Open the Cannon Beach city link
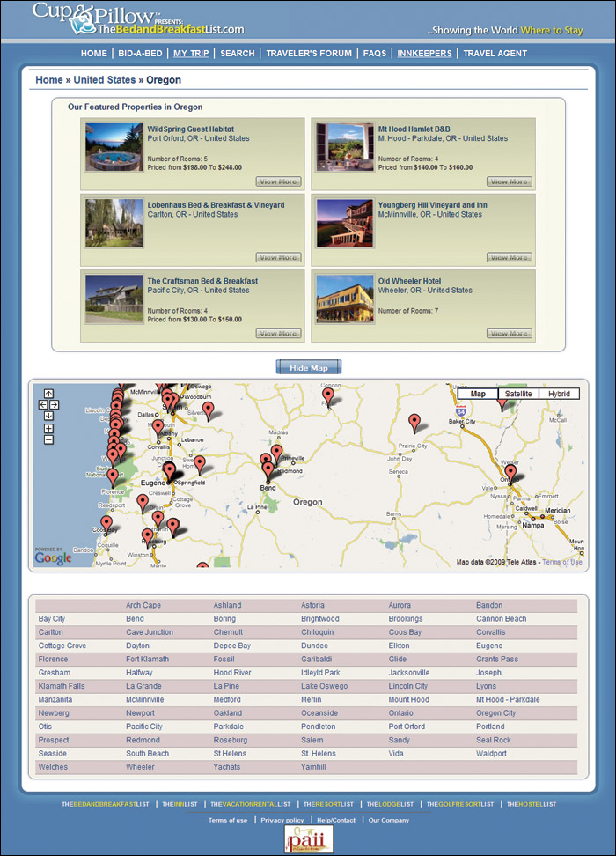The height and width of the screenshot is (856, 616). [501, 619]
